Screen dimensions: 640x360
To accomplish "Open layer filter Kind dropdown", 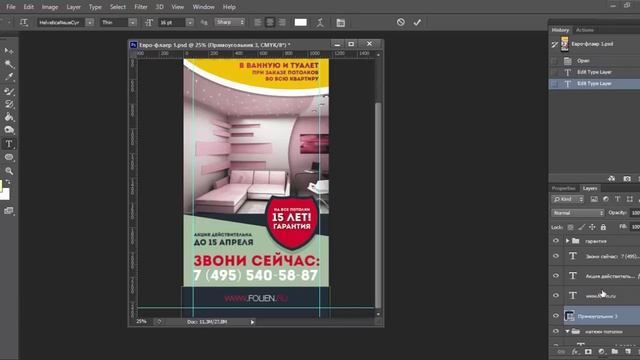I will (568, 199).
